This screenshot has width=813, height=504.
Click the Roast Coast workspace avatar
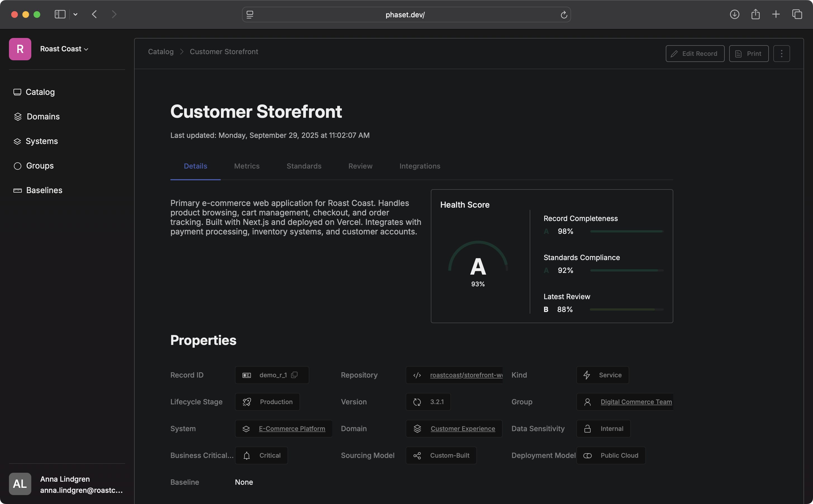(x=20, y=49)
